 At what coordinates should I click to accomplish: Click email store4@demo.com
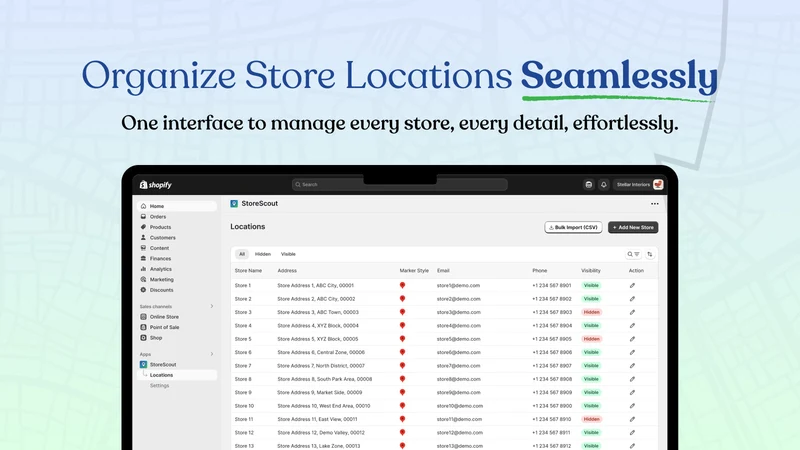(x=459, y=326)
